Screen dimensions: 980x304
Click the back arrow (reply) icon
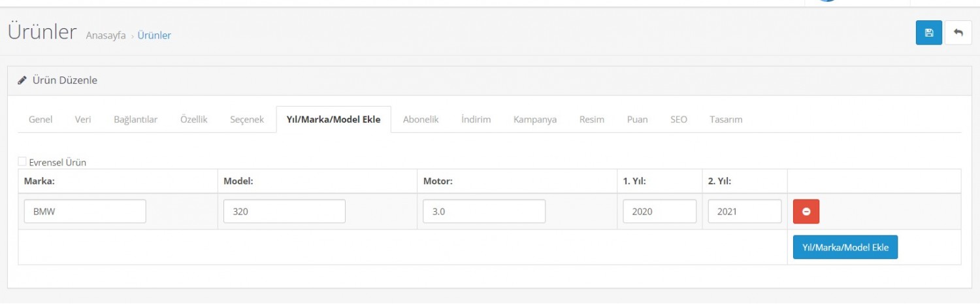[x=958, y=33]
